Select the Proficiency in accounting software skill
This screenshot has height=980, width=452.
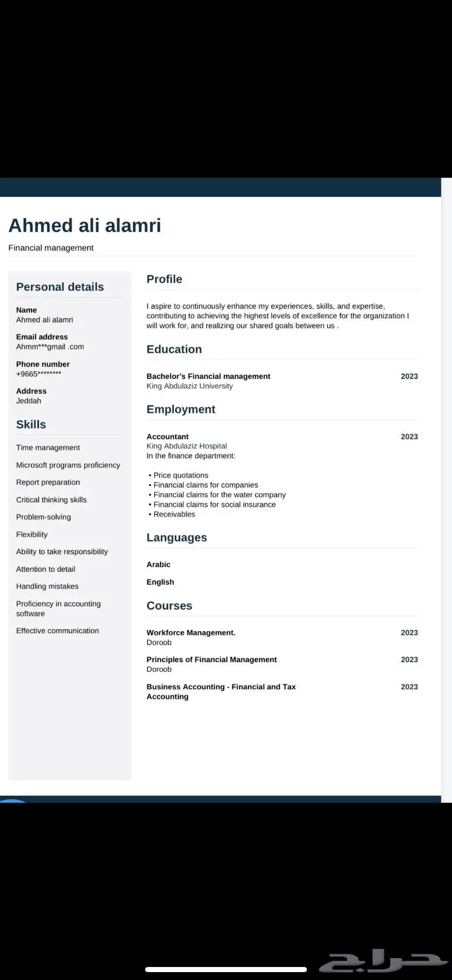59,608
